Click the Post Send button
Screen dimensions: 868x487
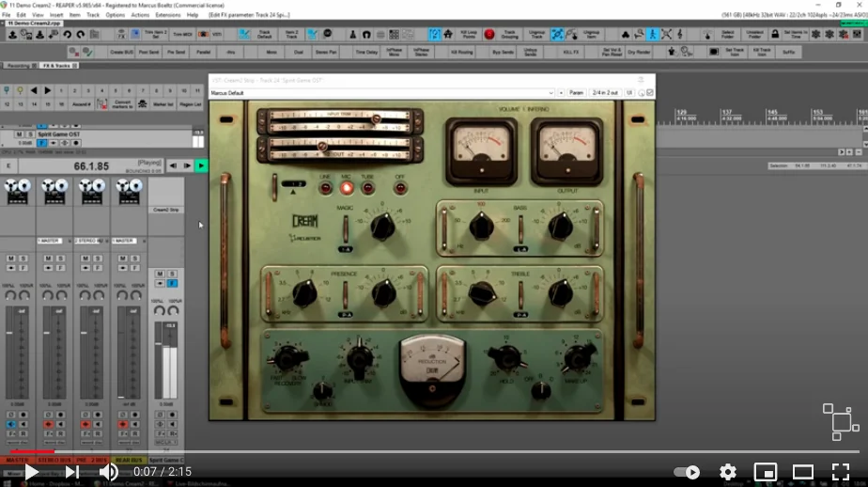(148, 52)
